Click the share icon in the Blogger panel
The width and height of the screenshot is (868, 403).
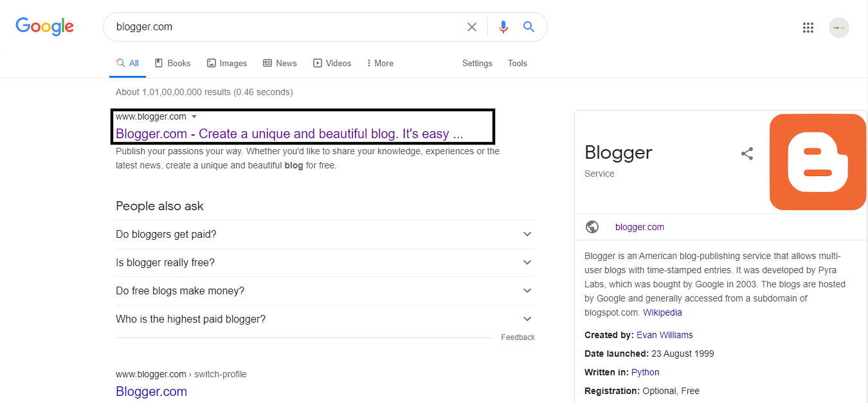[746, 154]
